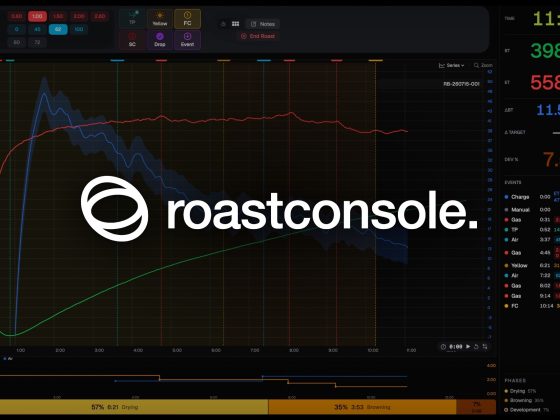
Task: Select the Gas event at 9:14
Action: click(531, 296)
